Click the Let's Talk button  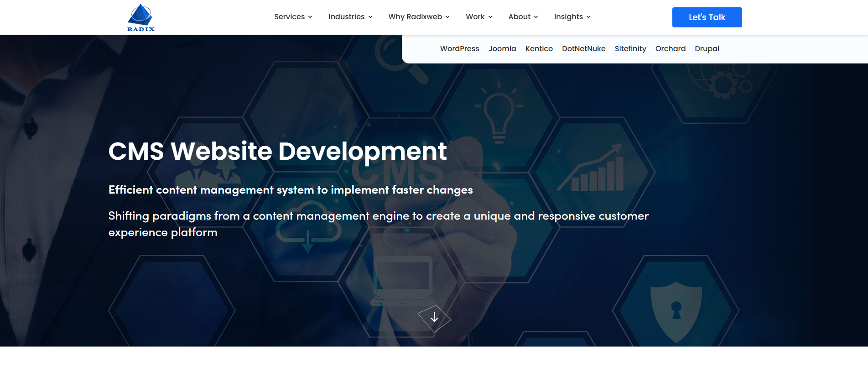707,17
